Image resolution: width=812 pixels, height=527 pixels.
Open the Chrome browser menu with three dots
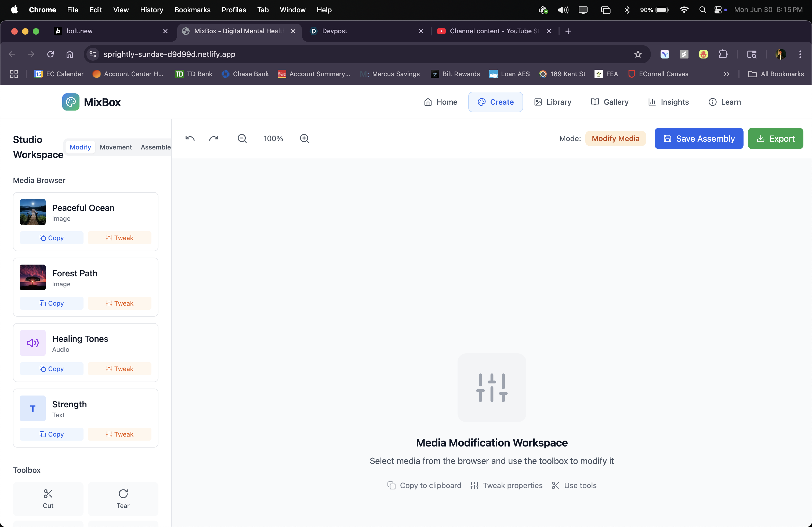(800, 54)
